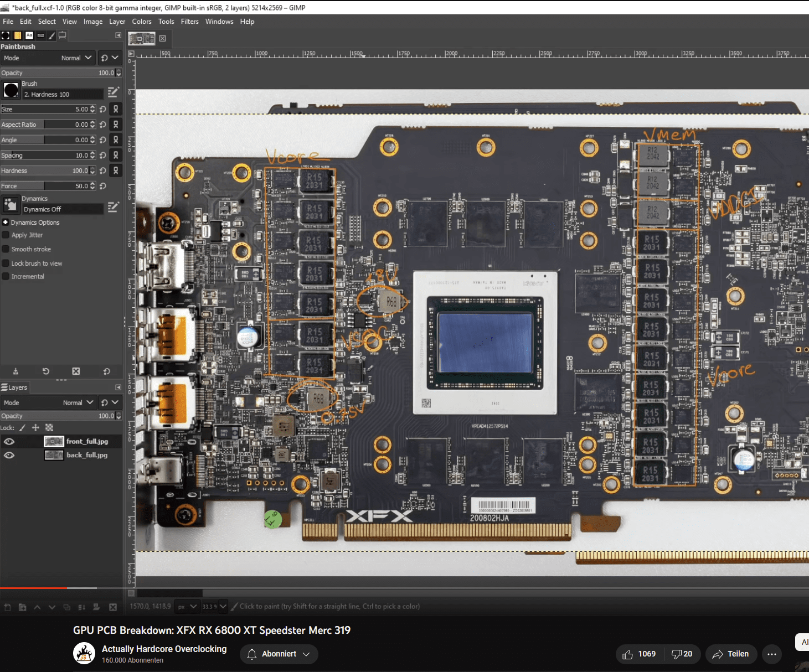Create a new layer button
This screenshot has width=809, height=672.
[x=8, y=607]
